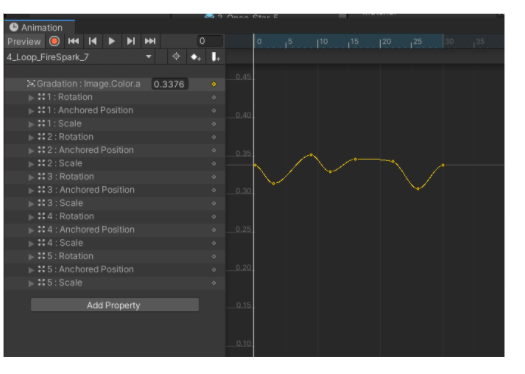Image resolution: width=525 pixels, height=374 pixels.
Task: Click key diamond for 5 : Rotation
Action: (214, 256)
